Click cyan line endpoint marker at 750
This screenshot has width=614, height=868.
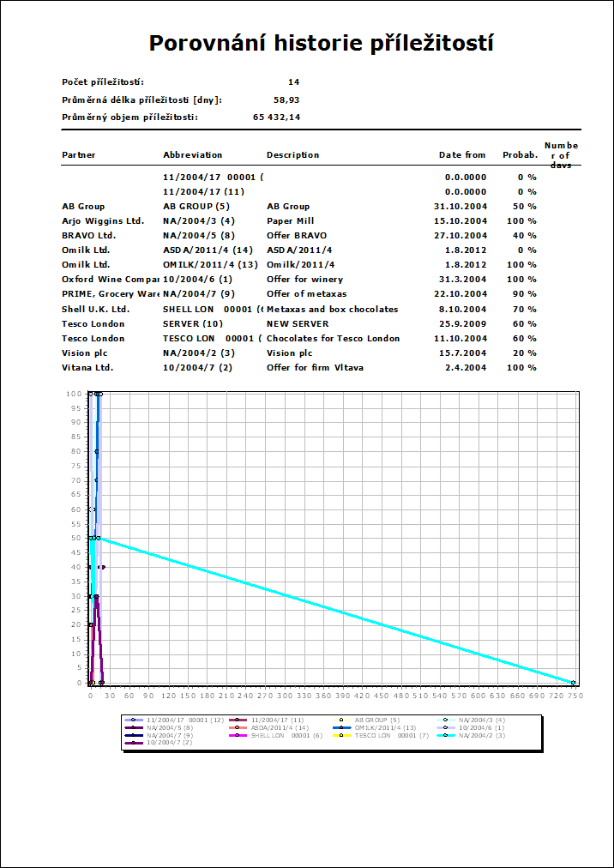(573, 683)
